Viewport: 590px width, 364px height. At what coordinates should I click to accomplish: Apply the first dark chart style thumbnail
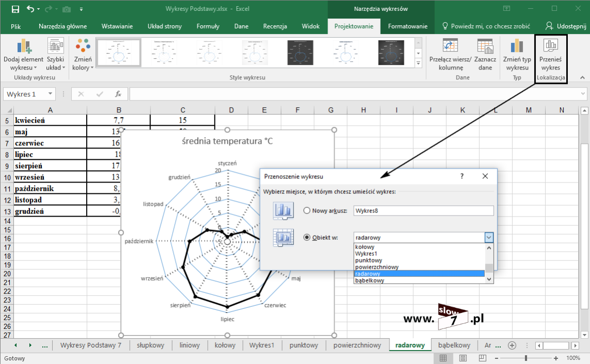[x=300, y=53]
